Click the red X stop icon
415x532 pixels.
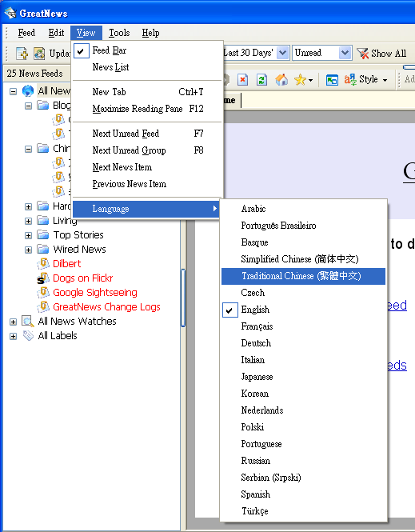click(242, 80)
